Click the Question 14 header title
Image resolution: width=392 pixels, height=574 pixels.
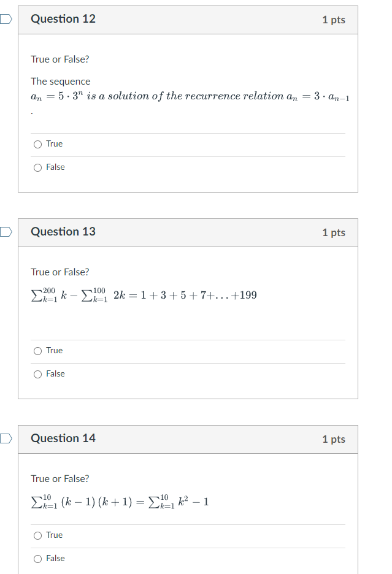click(x=63, y=438)
